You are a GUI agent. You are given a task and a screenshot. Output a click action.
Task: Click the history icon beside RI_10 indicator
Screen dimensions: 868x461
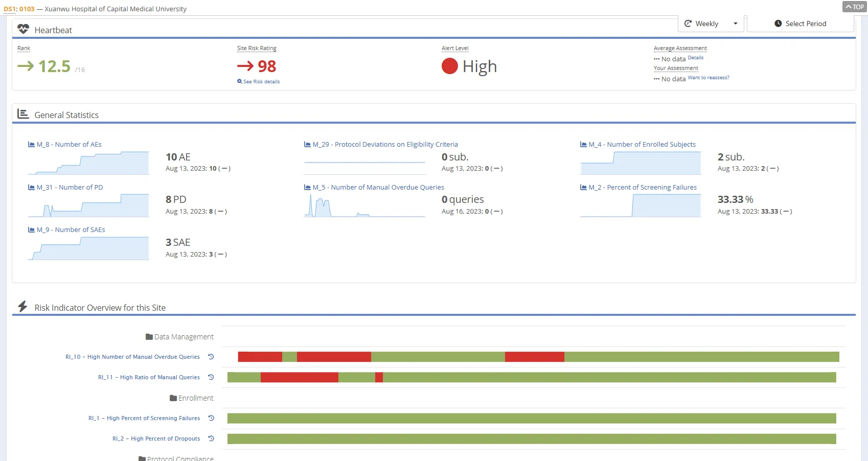[x=211, y=357]
